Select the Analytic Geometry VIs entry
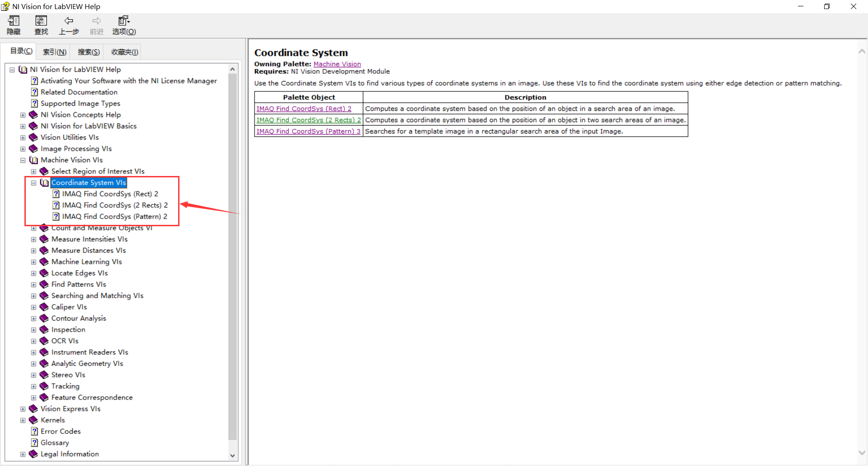 click(87, 364)
